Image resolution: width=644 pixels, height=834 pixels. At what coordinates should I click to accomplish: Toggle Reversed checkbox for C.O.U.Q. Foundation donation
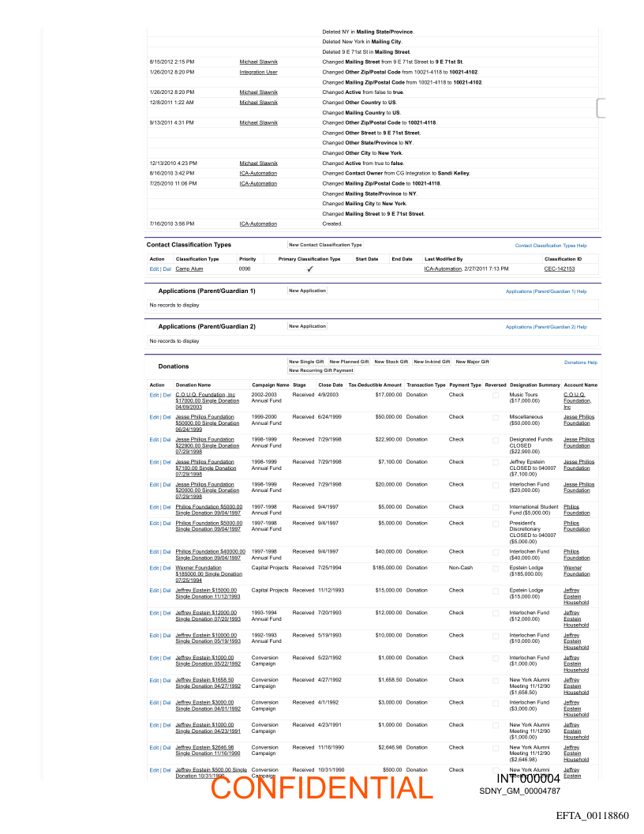[496, 394]
